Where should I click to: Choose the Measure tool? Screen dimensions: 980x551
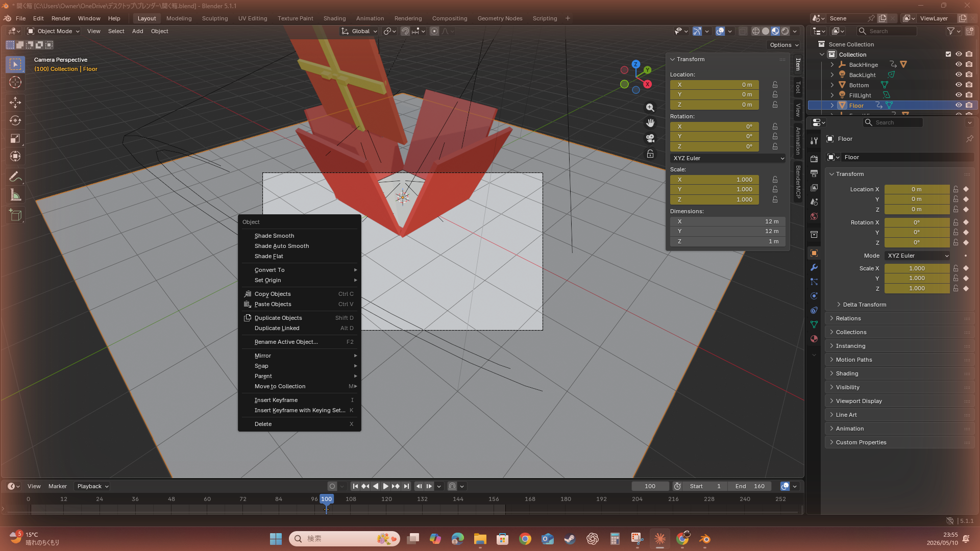[15, 195]
